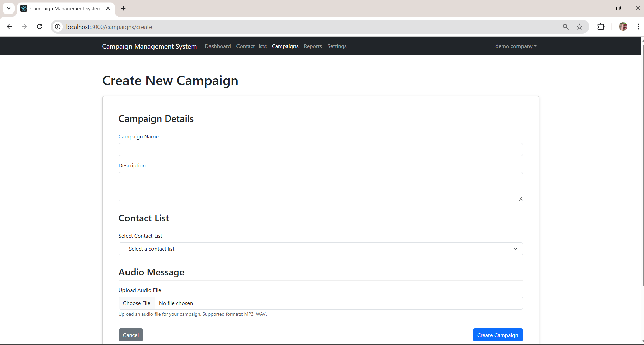
Task: Focus the Campaign Name input field
Action: click(320, 150)
